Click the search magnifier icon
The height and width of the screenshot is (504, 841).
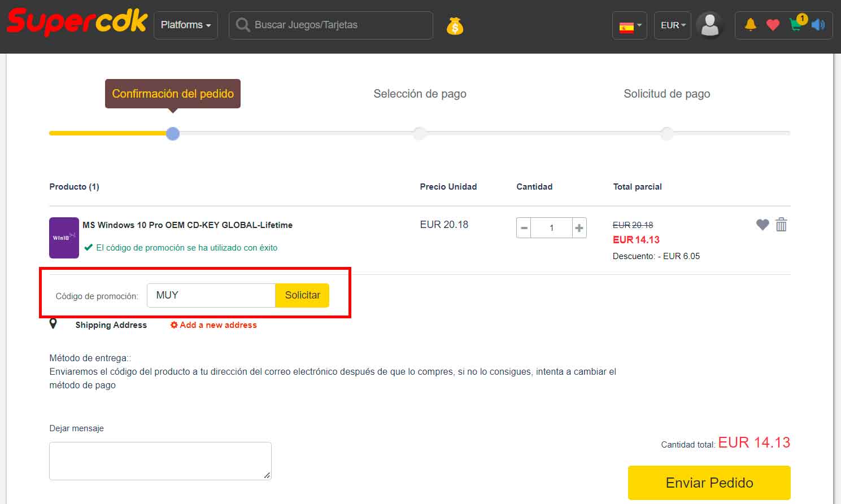click(x=243, y=25)
